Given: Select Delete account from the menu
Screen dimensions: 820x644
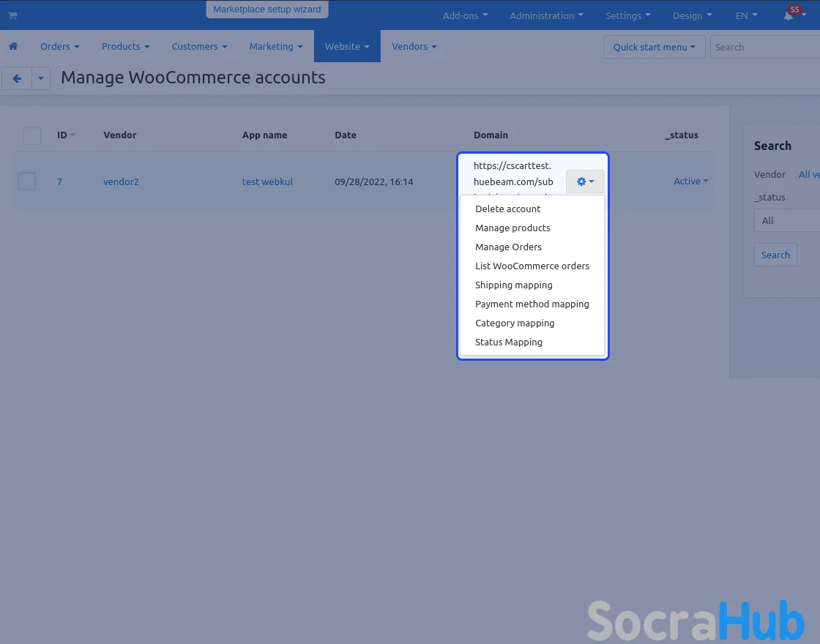Looking at the screenshot, I should pos(507,209).
